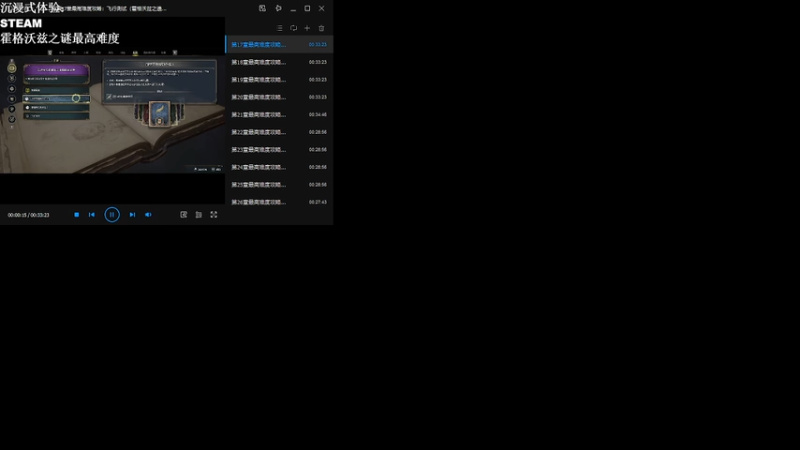Pin the player window on top
Image resolution: width=800 pixels, height=450 pixels.
(278, 8)
